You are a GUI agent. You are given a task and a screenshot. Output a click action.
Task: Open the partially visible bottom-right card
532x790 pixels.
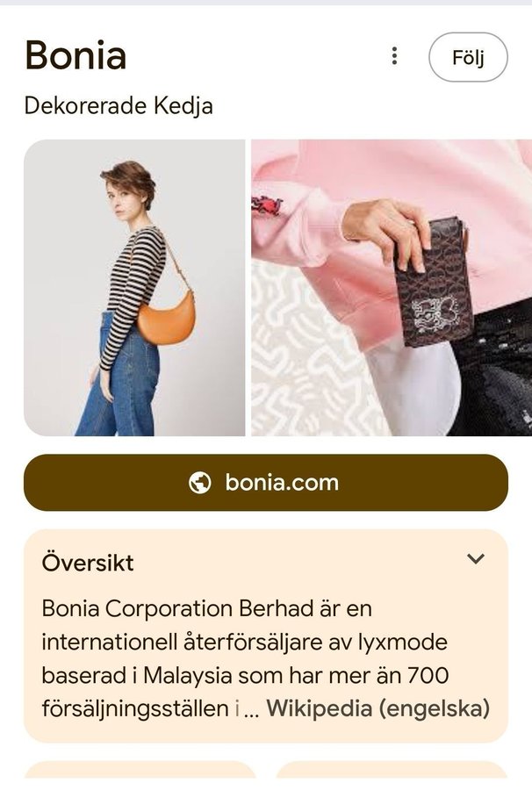392,769
